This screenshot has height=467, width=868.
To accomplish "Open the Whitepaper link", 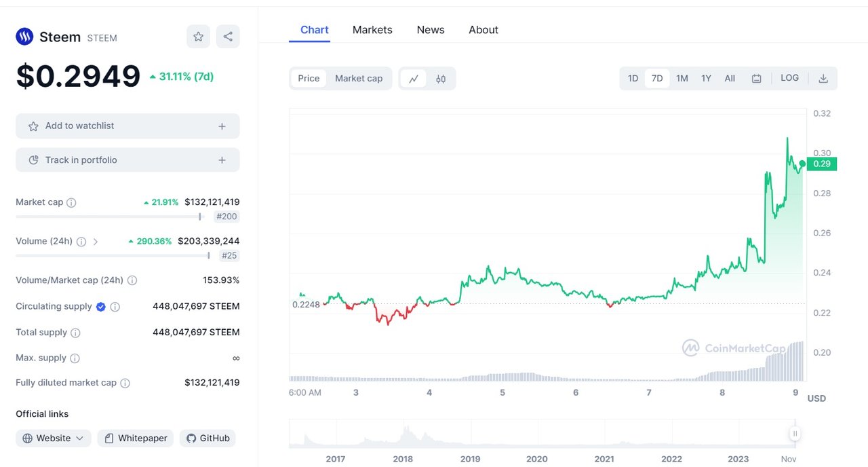I will coord(136,438).
